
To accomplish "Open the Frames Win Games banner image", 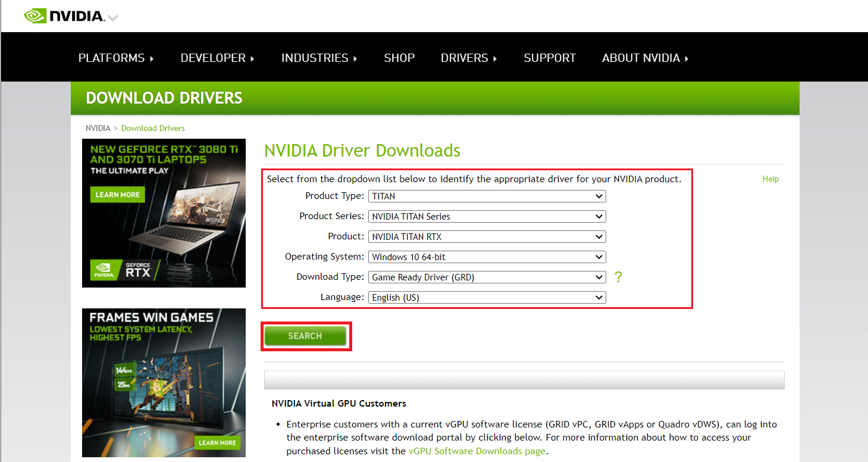I will [164, 382].
